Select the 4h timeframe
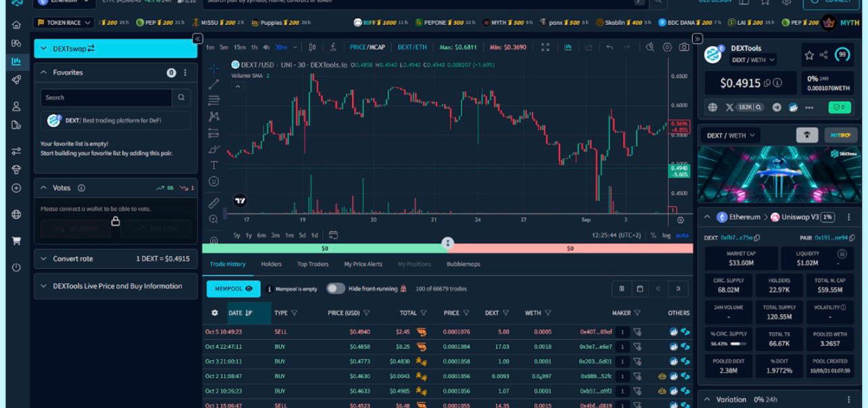 (x=266, y=47)
